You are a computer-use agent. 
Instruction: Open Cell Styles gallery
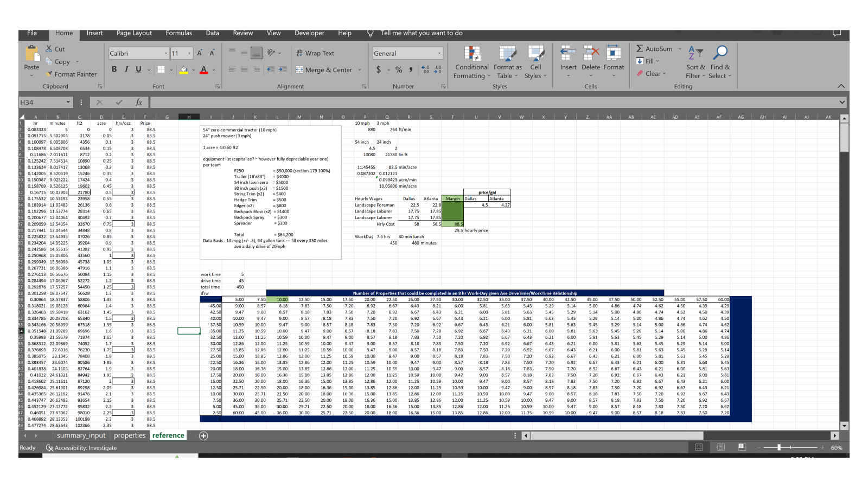(x=535, y=62)
